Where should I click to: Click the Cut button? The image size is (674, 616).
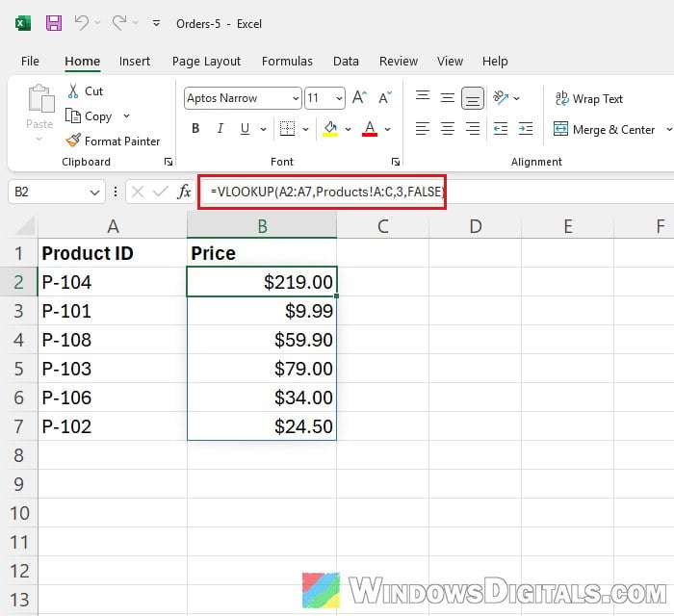tap(85, 91)
